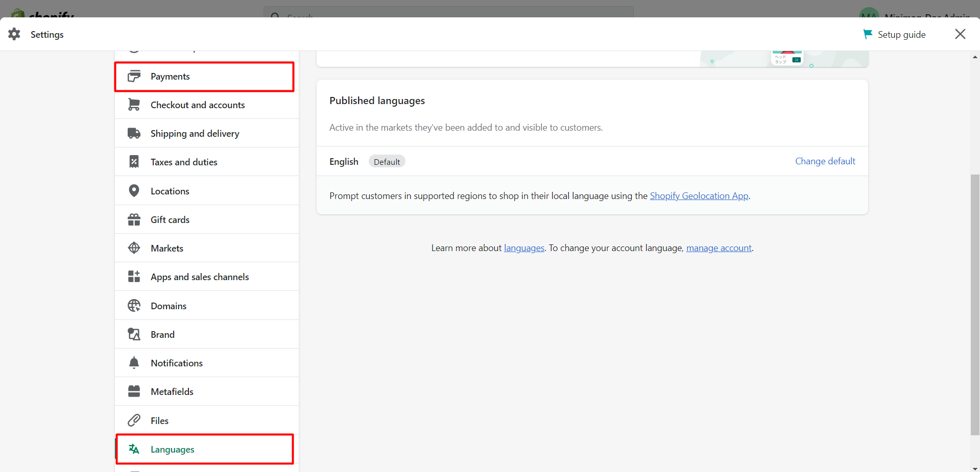Click the Files paperclip icon

[x=134, y=420]
